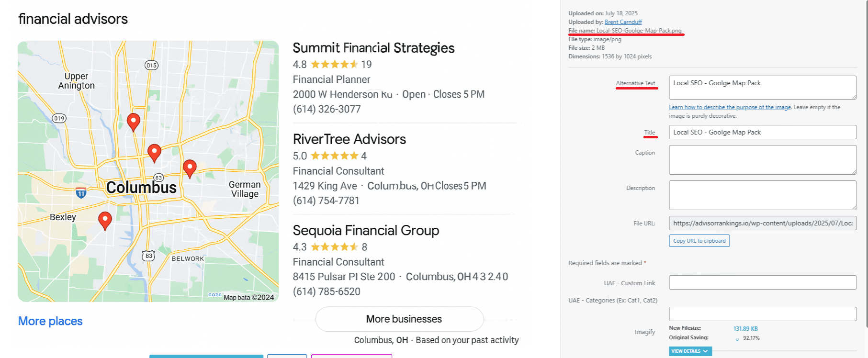The width and height of the screenshot is (868, 358).
Task: Click the scrollbar of the attachment details panel
Action: tap(866, 163)
